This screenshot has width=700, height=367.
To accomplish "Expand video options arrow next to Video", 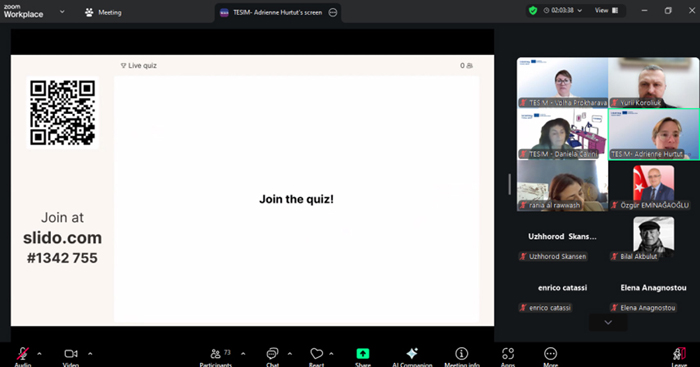I will tap(90, 354).
